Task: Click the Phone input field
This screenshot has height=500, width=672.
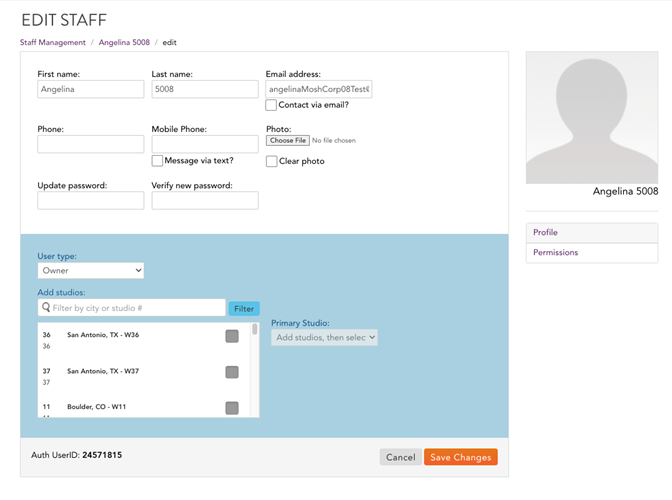Action: (x=91, y=144)
